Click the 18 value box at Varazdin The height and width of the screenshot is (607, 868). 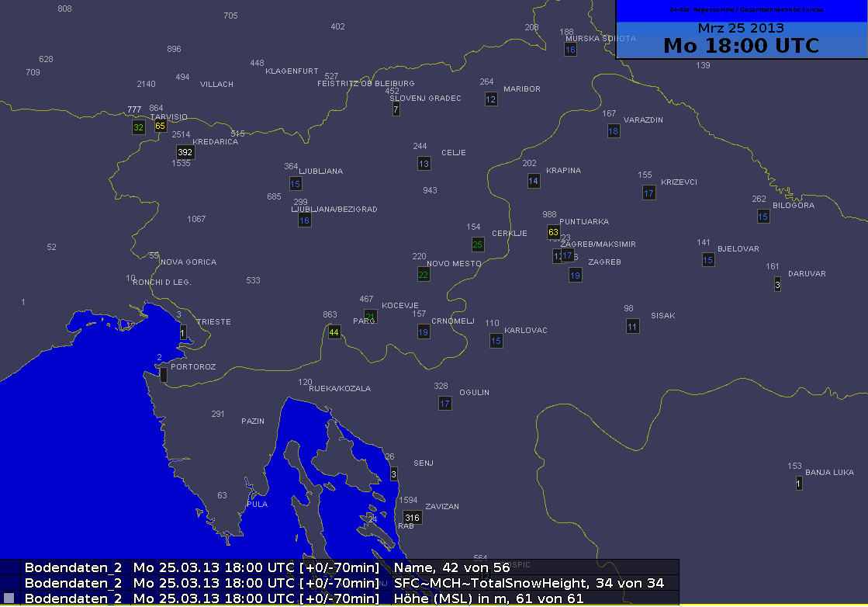(x=614, y=131)
